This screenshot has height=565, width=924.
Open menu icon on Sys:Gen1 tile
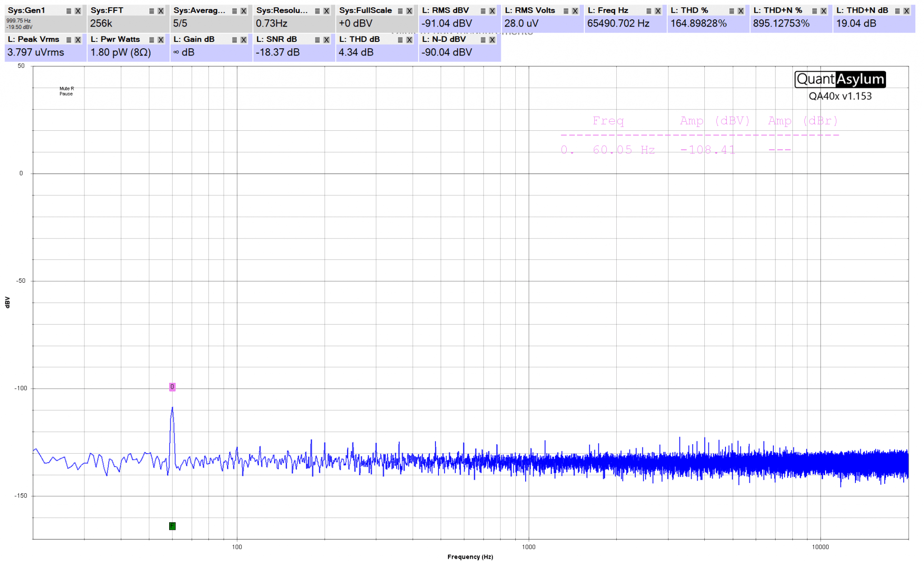point(69,11)
